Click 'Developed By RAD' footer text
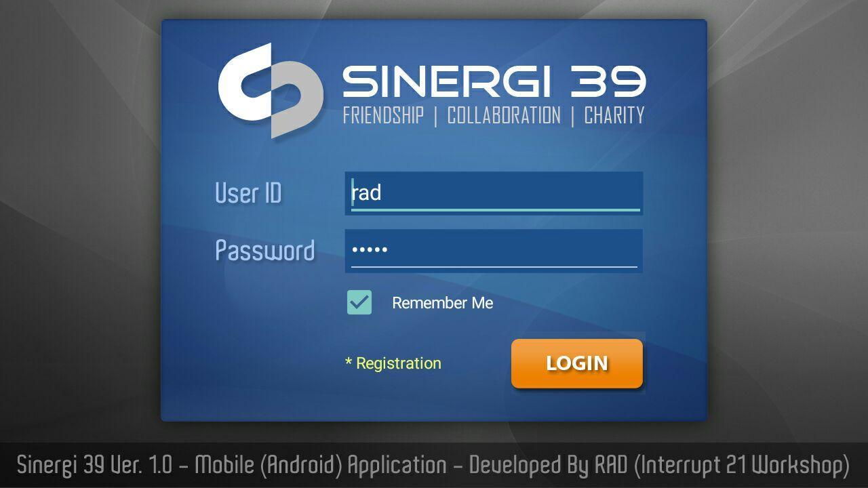 (x=549, y=466)
